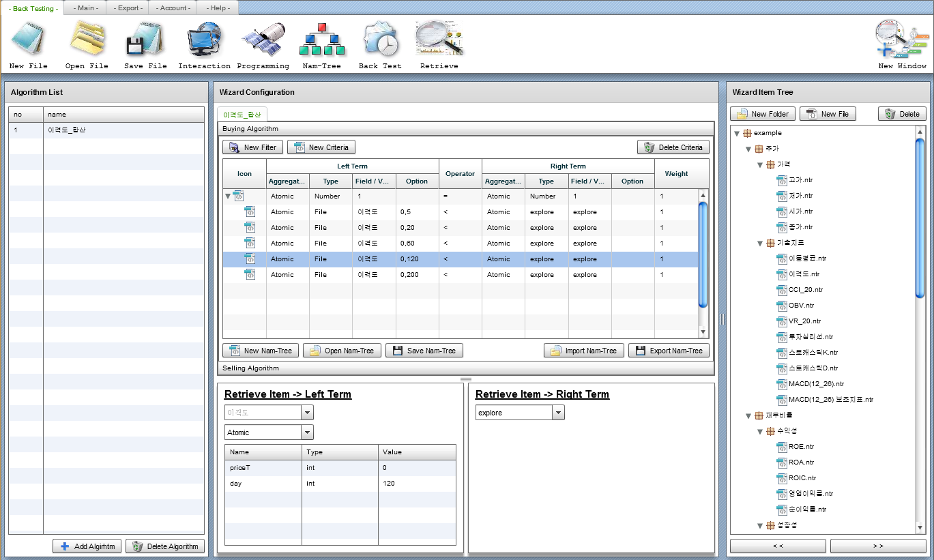Open the Nam-Tree diagram icon

click(321, 40)
